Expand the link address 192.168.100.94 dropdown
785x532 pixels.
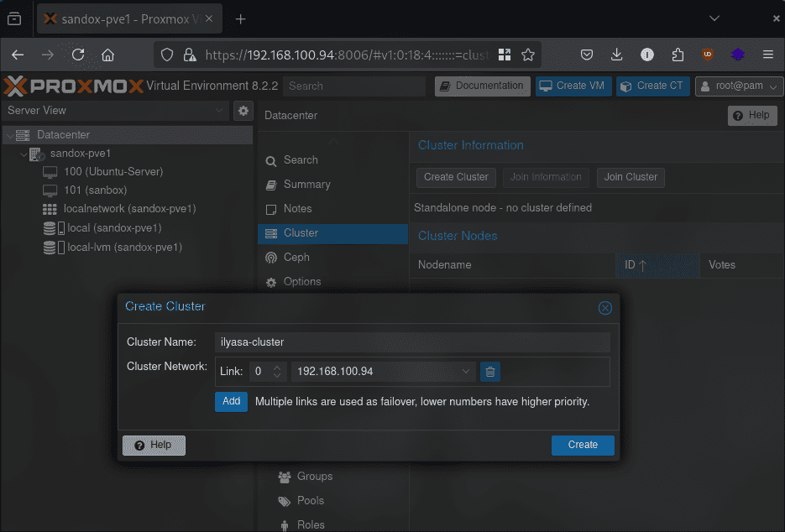coord(466,372)
